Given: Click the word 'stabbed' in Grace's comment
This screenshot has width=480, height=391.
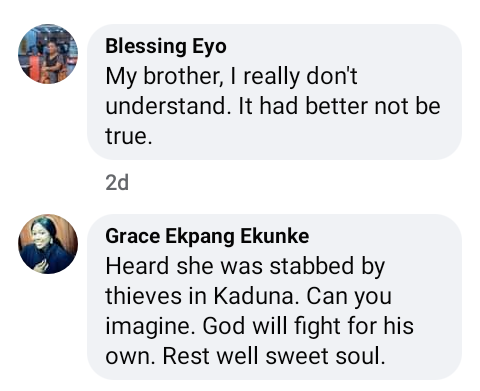Looking at the screenshot, I should pyautogui.click(x=311, y=266).
